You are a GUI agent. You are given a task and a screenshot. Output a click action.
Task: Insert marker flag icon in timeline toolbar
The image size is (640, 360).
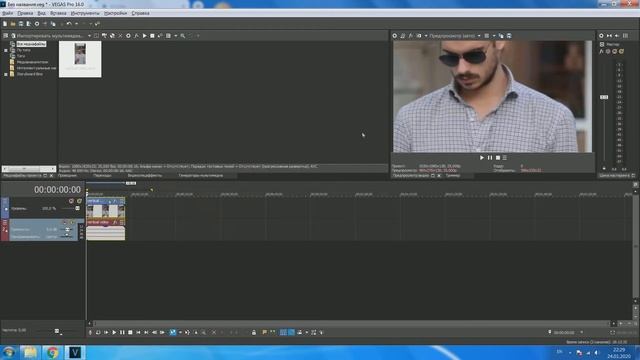click(x=264, y=333)
